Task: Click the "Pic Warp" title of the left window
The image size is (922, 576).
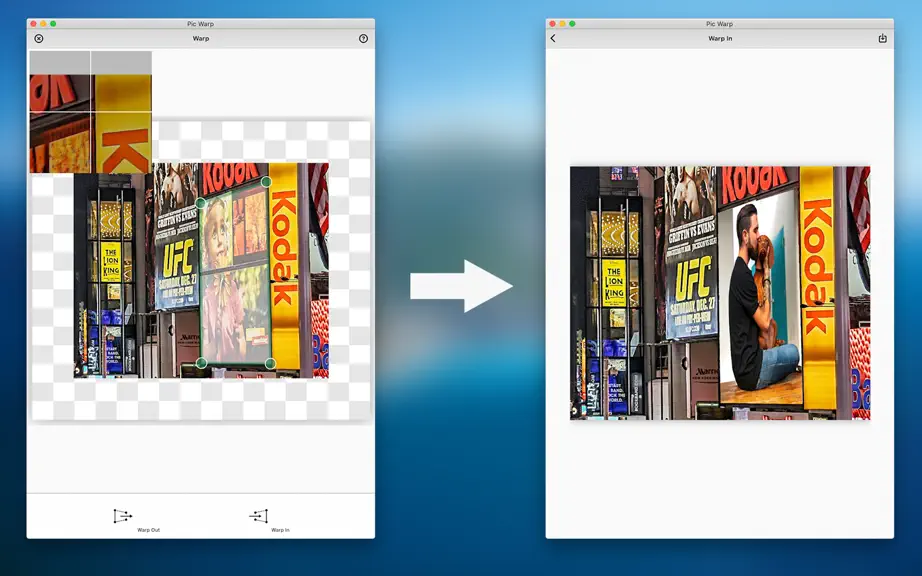Action: [x=201, y=24]
